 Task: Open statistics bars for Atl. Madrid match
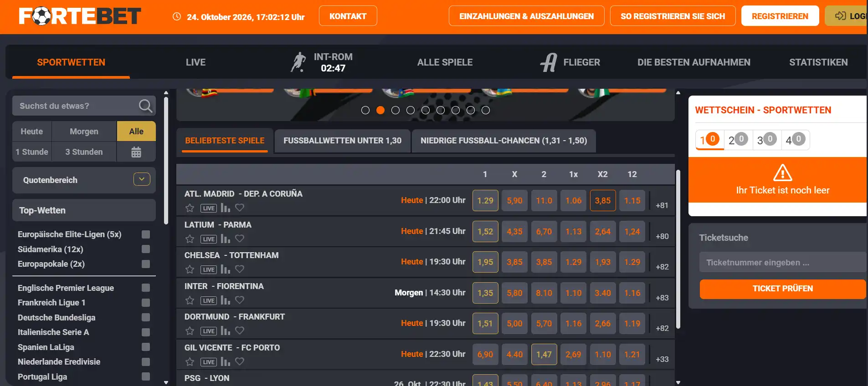point(225,208)
